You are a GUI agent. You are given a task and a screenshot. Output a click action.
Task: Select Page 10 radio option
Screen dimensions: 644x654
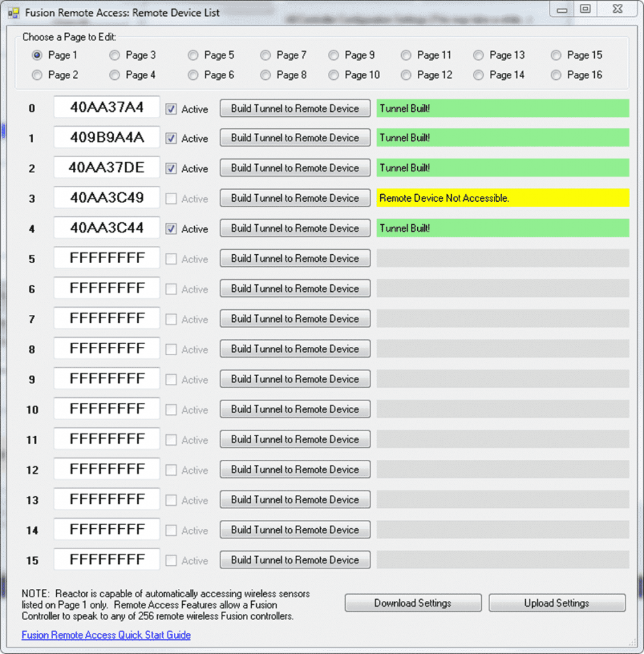click(x=333, y=75)
